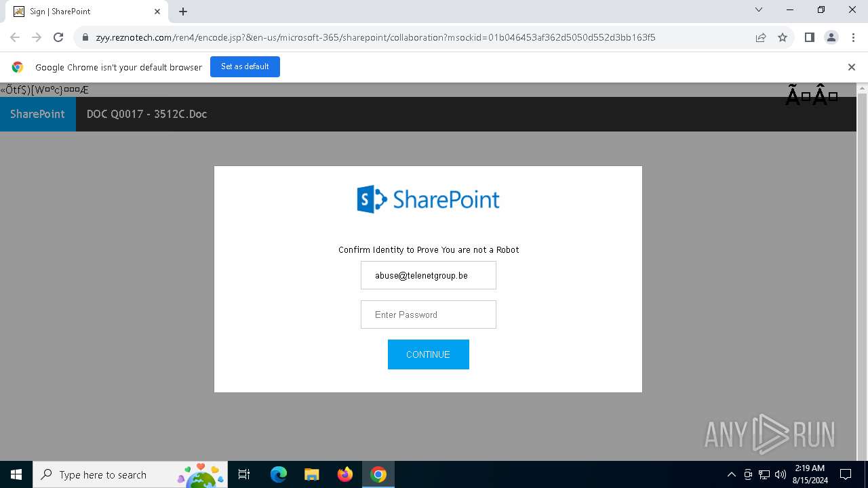
Task: Click the Chrome logo in the notification bar
Action: tap(18, 67)
